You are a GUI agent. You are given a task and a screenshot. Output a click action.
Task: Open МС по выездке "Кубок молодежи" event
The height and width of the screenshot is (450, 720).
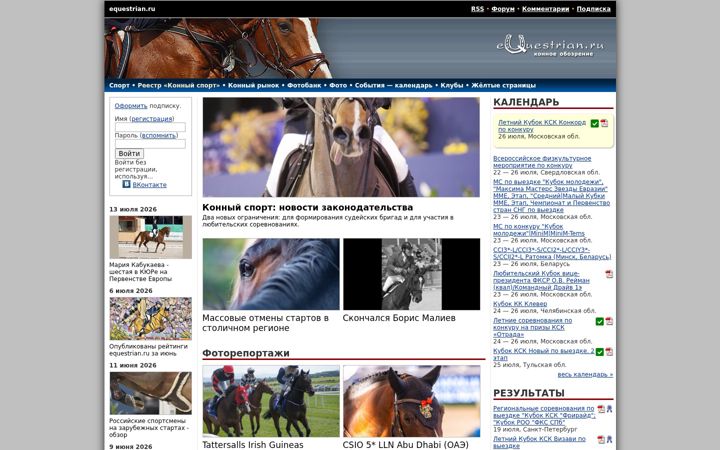tap(551, 196)
